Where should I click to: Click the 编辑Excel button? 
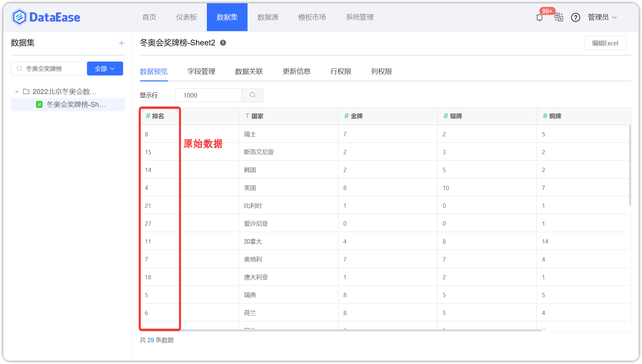click(605, 43)
